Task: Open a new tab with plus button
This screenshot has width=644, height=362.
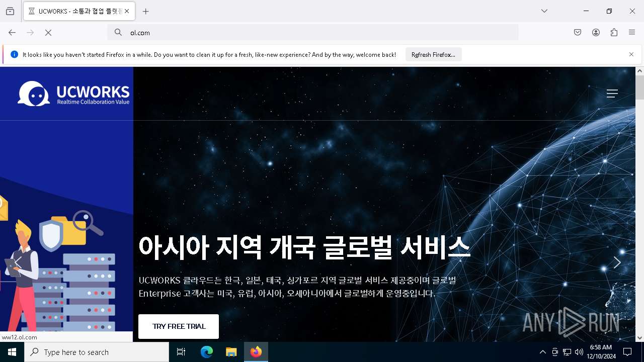Action: point(145,11)
